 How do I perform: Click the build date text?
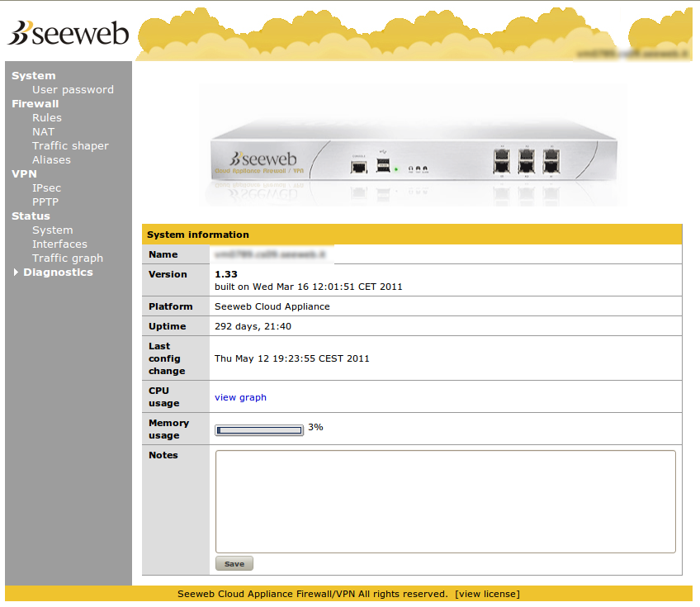pyautogui.click(x=309, y=287)
